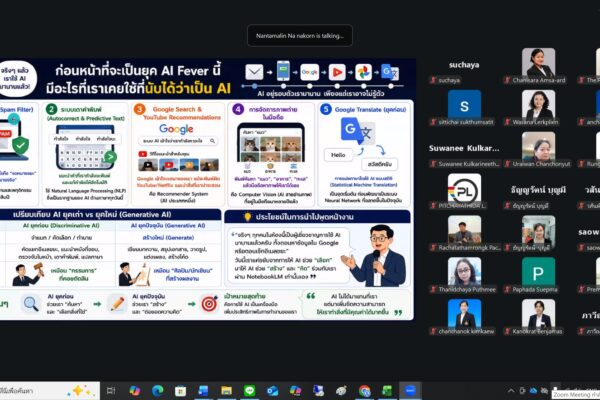Select Rachatathamrongk's video tile
The height and width of the screenshot is (400, 600).
click(464, 230)
